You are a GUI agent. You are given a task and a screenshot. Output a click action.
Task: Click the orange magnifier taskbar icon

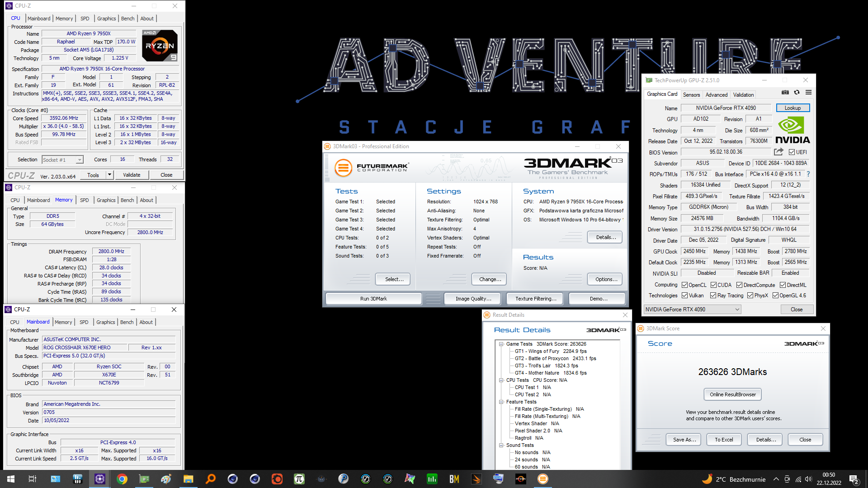(211, 479)
